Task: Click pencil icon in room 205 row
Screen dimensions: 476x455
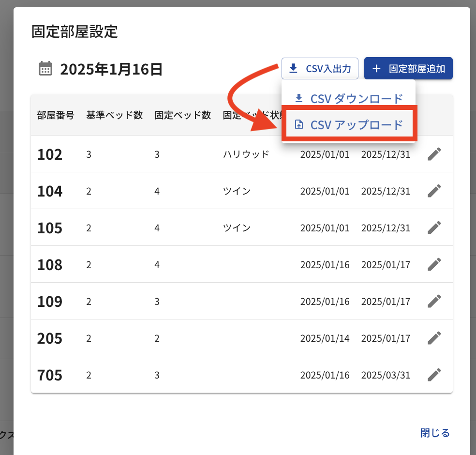Action: click(x=434, y=338)
